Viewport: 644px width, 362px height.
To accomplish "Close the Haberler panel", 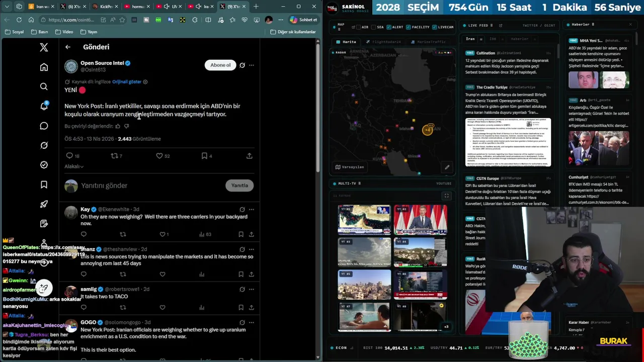I will click(630, 25).
